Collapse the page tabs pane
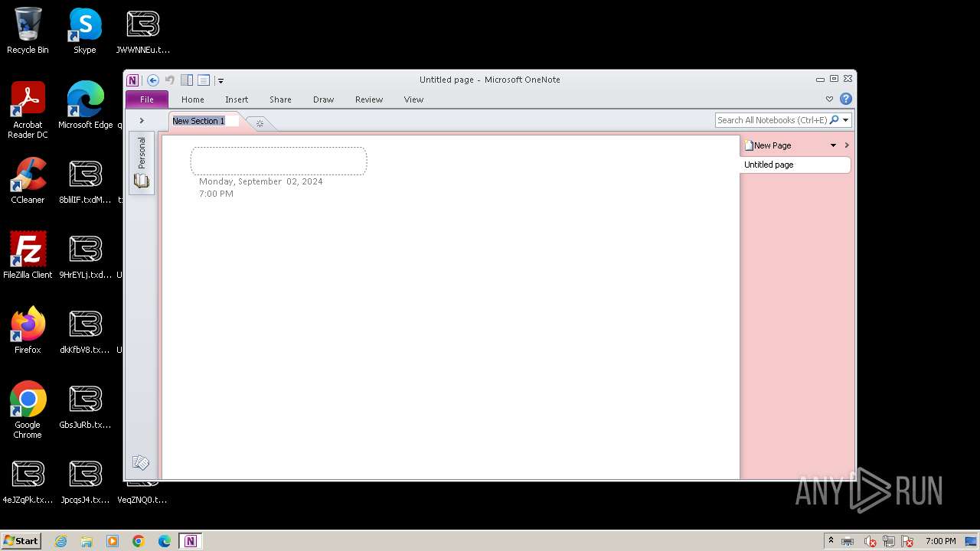 coord(847,145)
